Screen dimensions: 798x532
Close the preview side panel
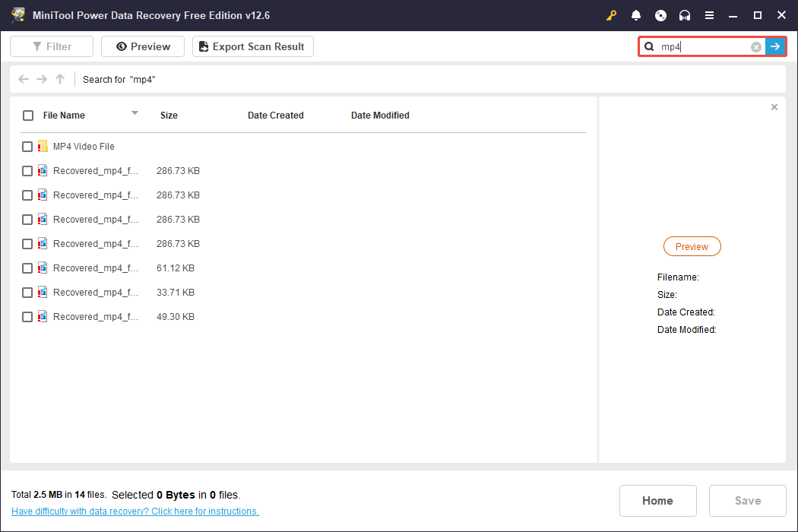click(774, 107)
